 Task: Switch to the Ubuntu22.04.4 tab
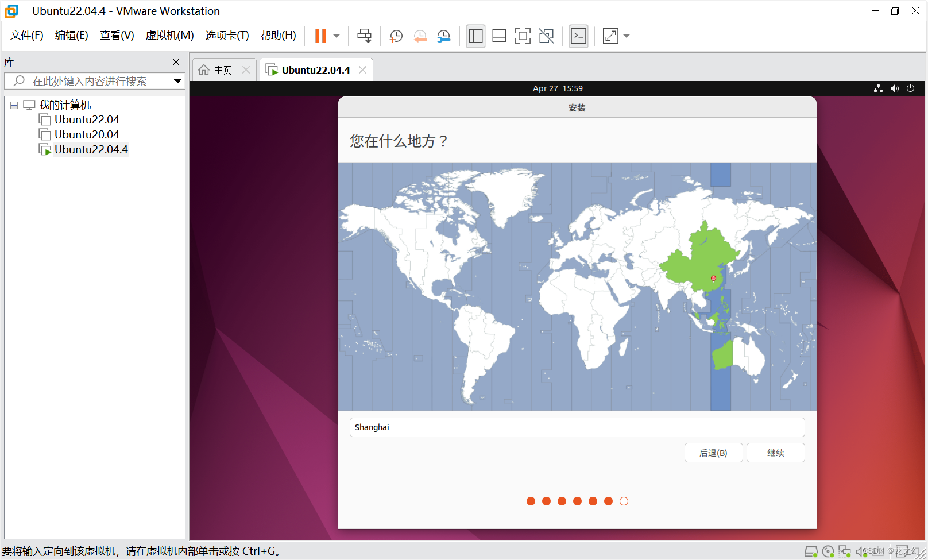pyautogui.click(x=316, y=70)
